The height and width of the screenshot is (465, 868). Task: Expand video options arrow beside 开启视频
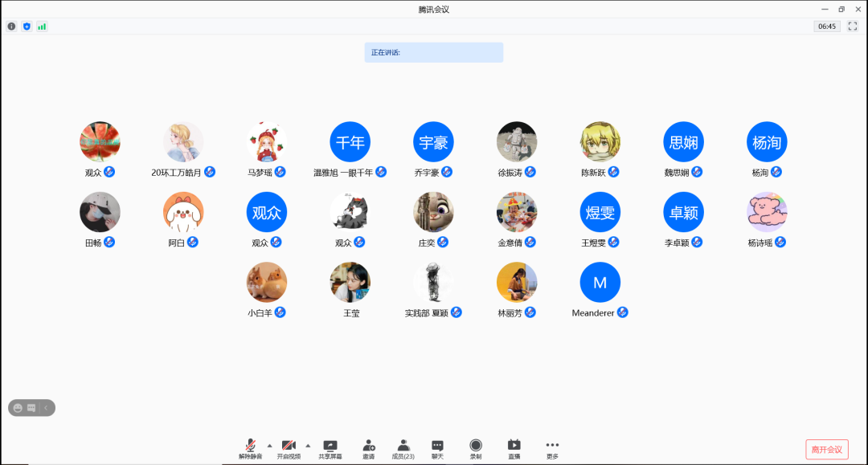coord(308,445)
